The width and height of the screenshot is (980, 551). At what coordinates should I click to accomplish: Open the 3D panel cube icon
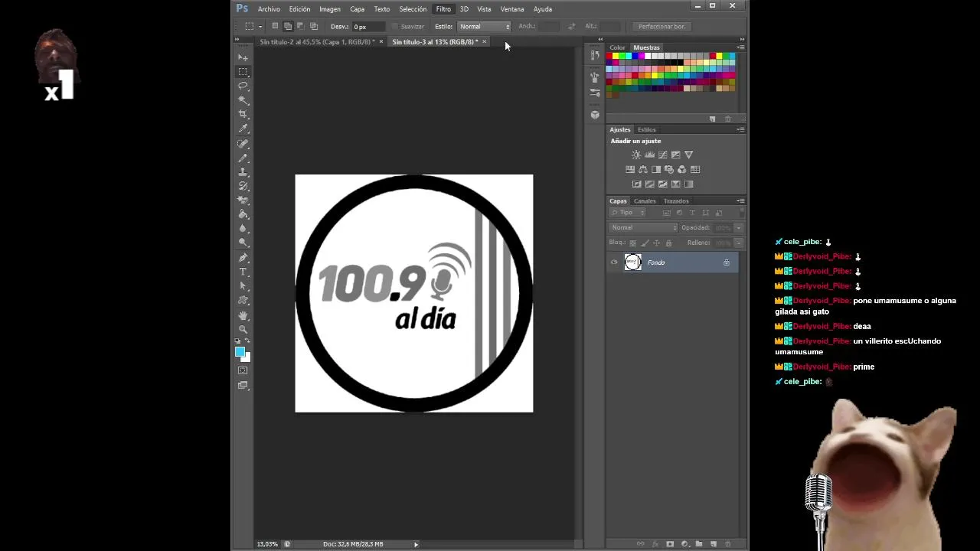click(595, 115)
